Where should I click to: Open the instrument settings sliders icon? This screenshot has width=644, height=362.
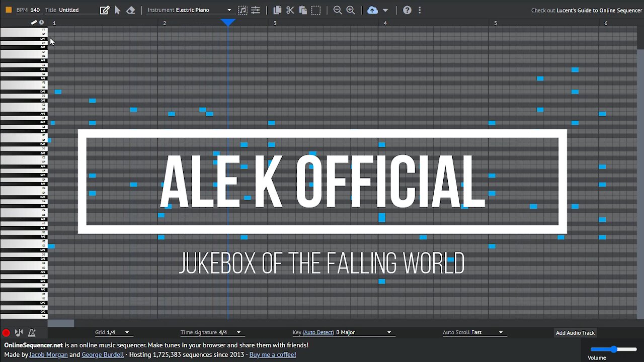(x=256, y=10)
